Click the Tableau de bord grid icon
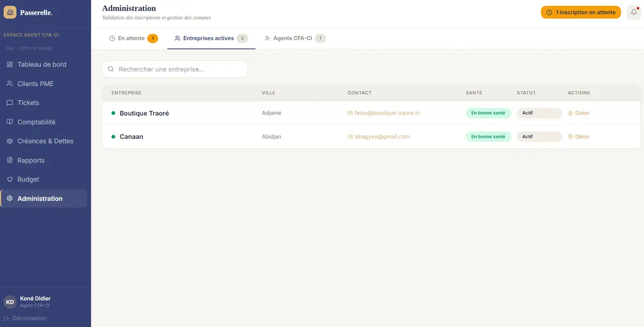 pos(10,64)
